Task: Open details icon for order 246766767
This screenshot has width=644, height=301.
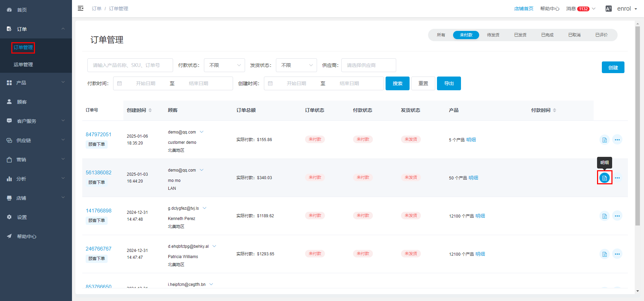Action: pyautogui.click(x=604, y=254)
